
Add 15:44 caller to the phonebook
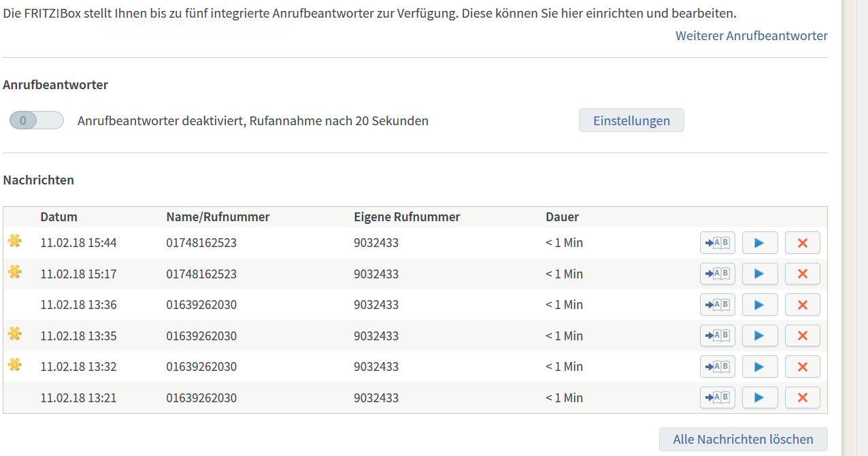click(717, 243)
